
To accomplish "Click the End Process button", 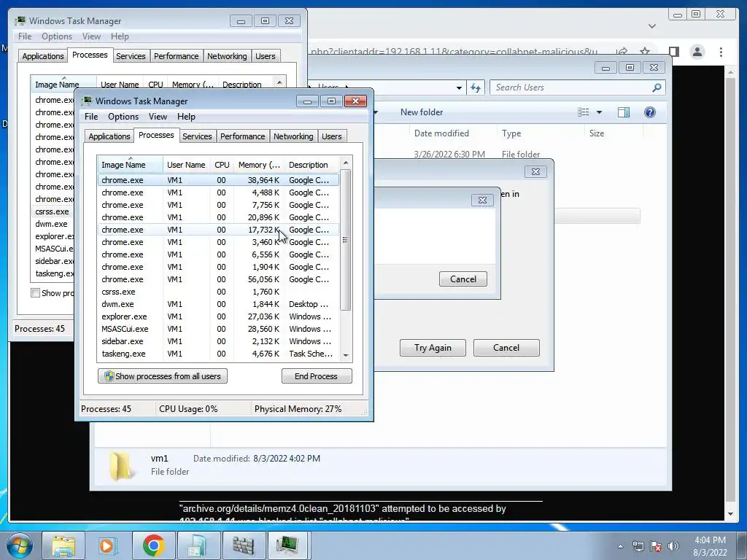I will pyautogui.click(x=317, y=376).
